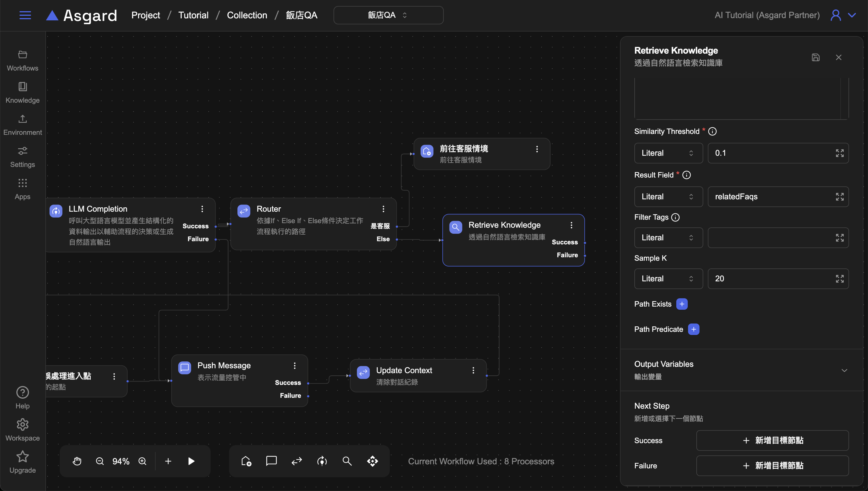868x491 pixels.
Task: Click the search node icon in toolbar
Action: click(x=347, y=461)
